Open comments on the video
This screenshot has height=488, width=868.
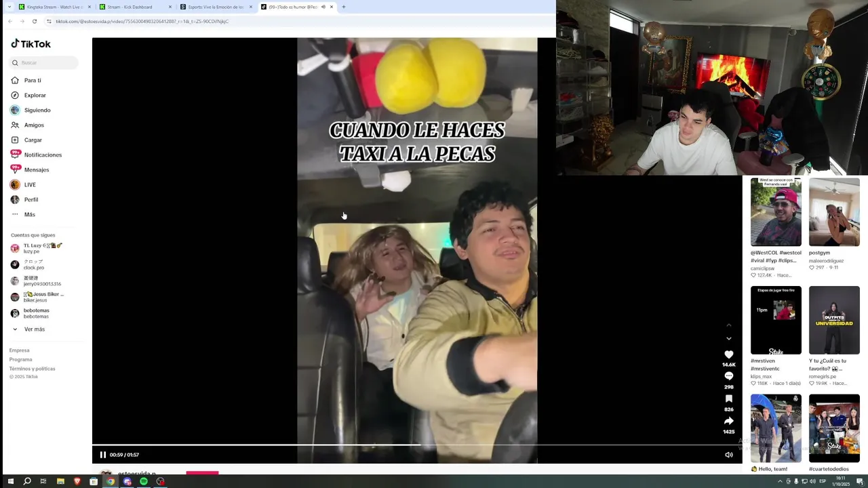(x=729, y=376)
